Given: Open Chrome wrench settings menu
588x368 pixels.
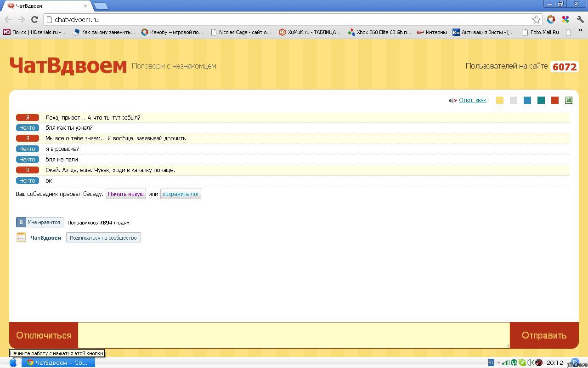Looking at the screenshot, I should tap(580, 19).
